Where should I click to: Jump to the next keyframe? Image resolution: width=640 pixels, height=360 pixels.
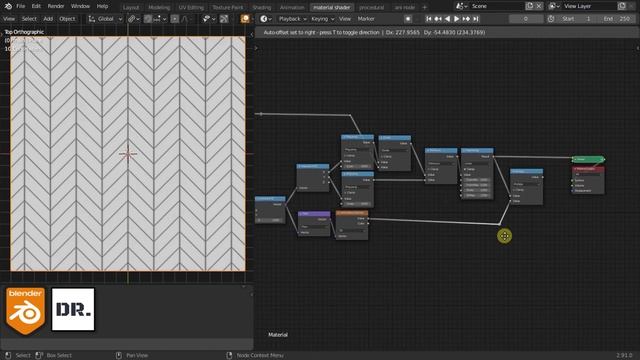pyautogui.click(x=466, y=19)
